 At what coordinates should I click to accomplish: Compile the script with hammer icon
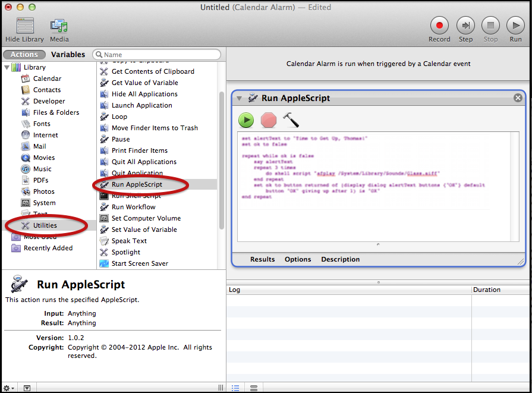(x=291, y=120)
